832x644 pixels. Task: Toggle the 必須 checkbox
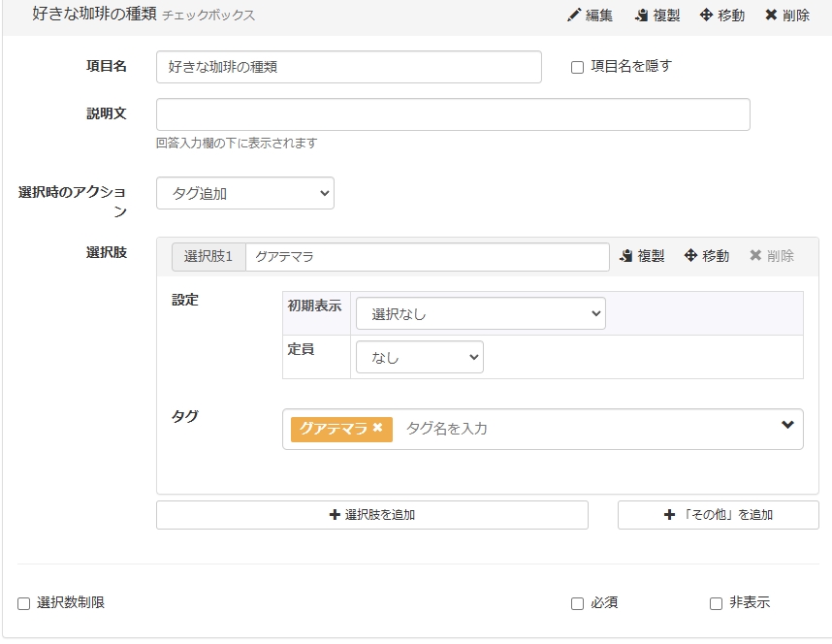point(578,603)
